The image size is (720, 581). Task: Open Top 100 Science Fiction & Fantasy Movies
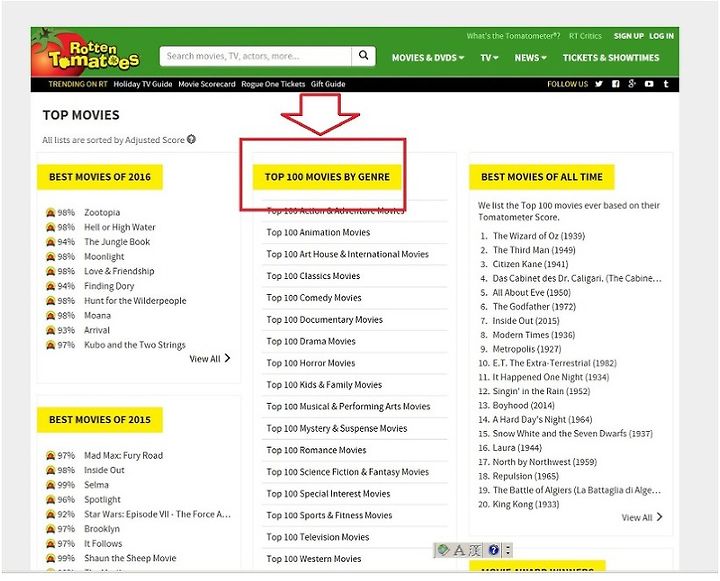point(348,472)
